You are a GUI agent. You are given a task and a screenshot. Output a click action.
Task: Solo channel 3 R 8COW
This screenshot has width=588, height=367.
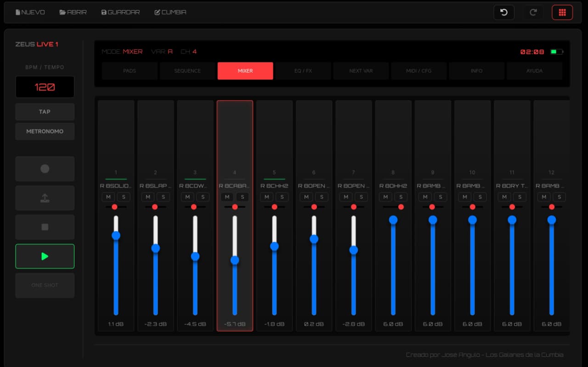[203, 197]
